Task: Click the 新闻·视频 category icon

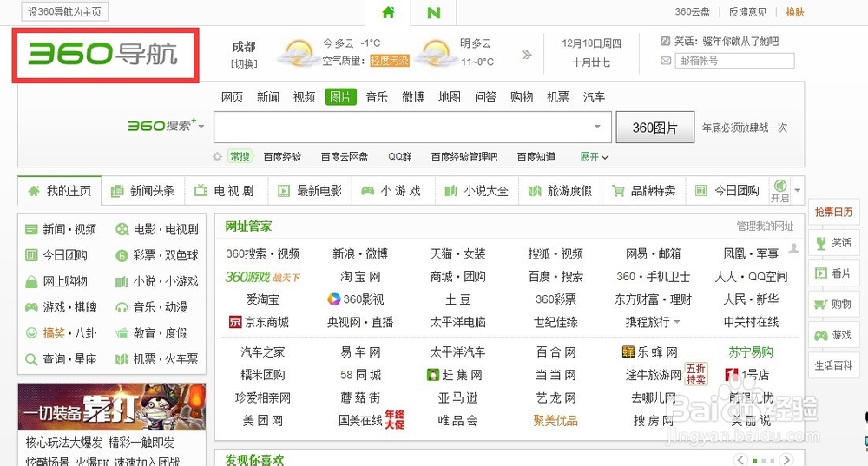Action: [x=31, y=229]
